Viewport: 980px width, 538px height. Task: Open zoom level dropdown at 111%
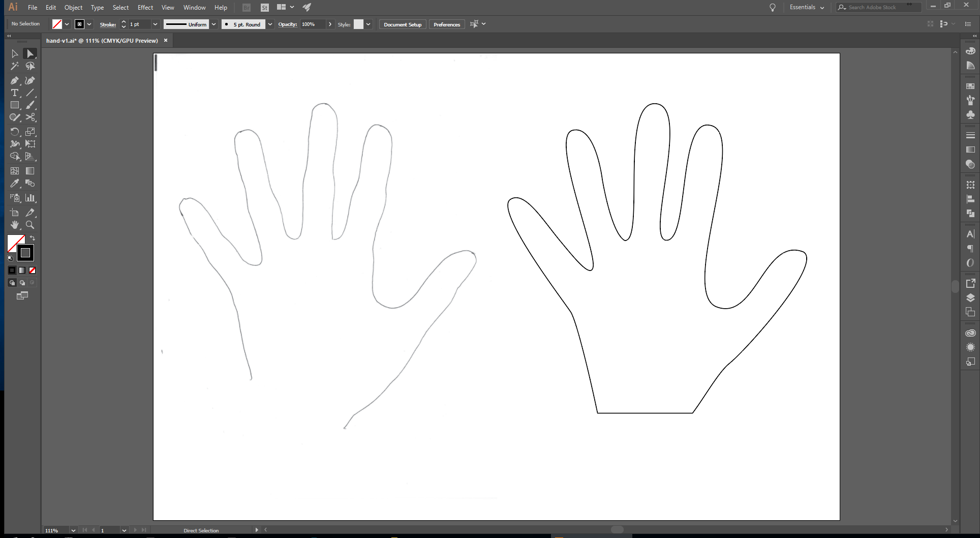pyautogui.click(x=73, y=530)
